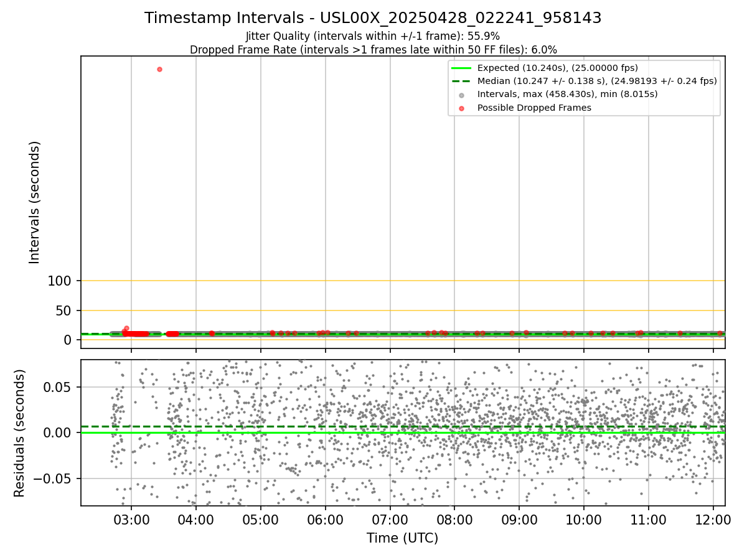Image resolution: width=747 pixels, height=560 pixels.
Task: Click the plot title 'Timestamp Intervals - USL00X_20250428_022241_958143'
Action: tap(373, 18)
